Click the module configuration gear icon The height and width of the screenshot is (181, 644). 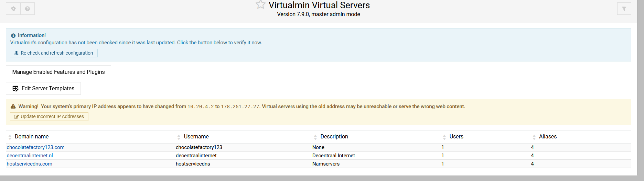(13, 9)
